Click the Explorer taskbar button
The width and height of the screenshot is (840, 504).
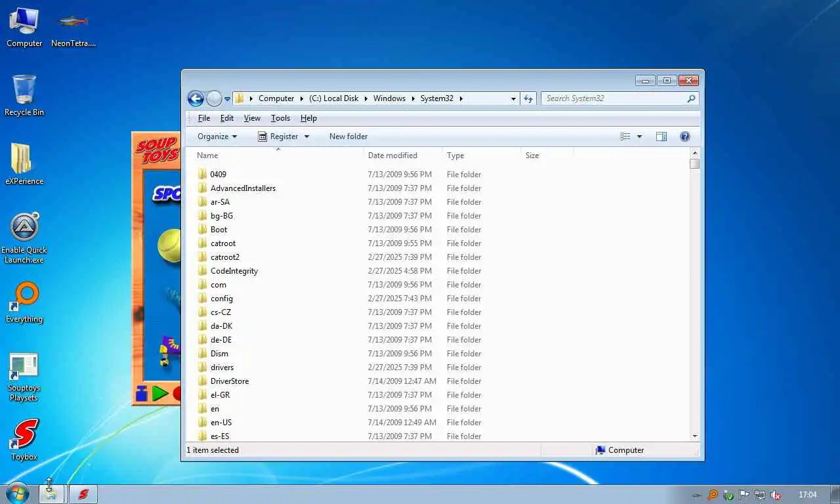(52, 494)
